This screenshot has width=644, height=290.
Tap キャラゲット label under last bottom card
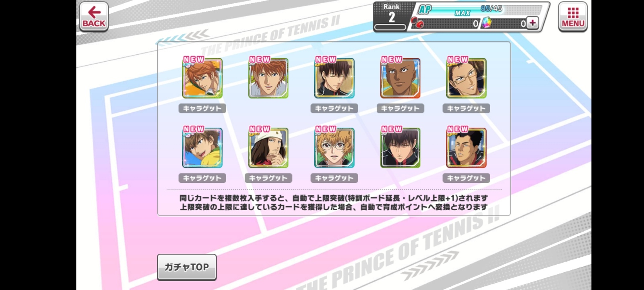[466, 178]
